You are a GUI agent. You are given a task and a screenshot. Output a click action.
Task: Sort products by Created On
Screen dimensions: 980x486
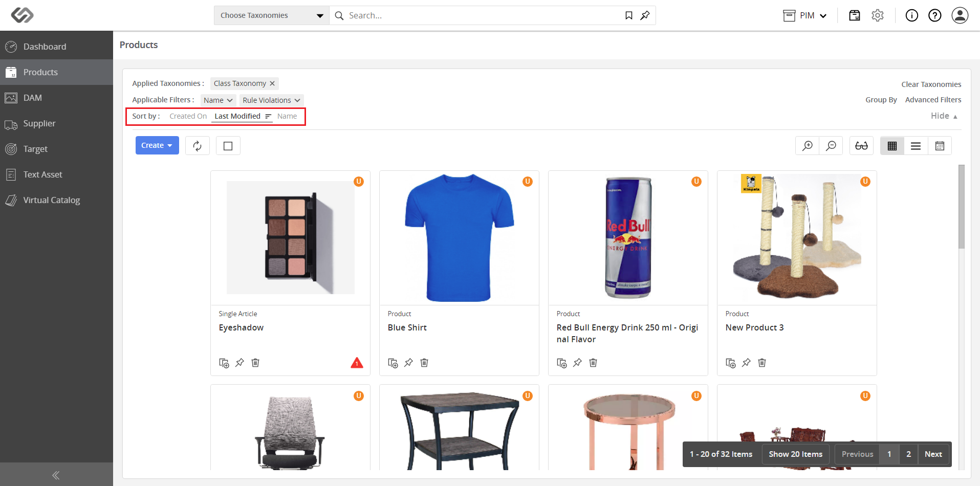click(x=188, y=116)
